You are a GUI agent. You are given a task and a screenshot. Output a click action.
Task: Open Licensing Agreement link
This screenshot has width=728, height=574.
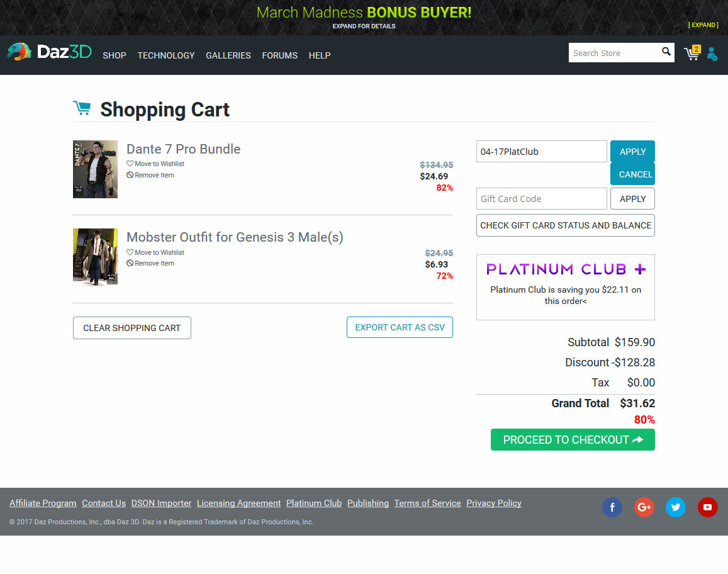pyautogui.click(x=238, y=503)
